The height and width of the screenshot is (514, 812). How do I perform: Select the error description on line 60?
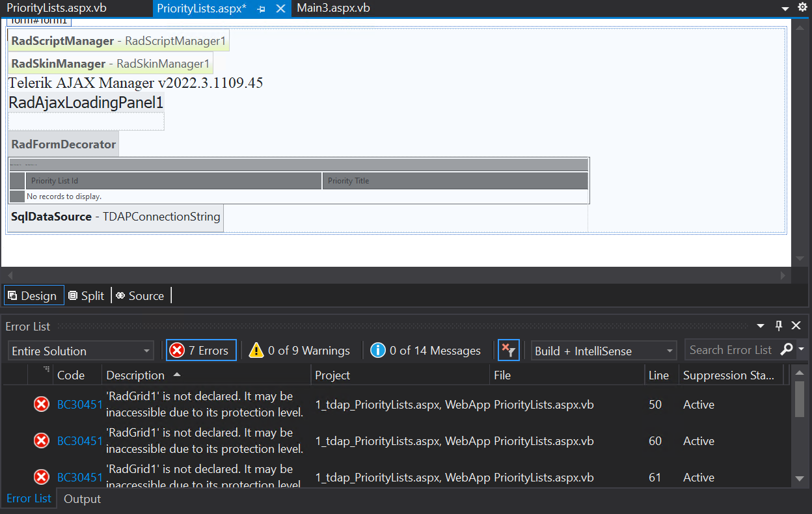(205, 440)
